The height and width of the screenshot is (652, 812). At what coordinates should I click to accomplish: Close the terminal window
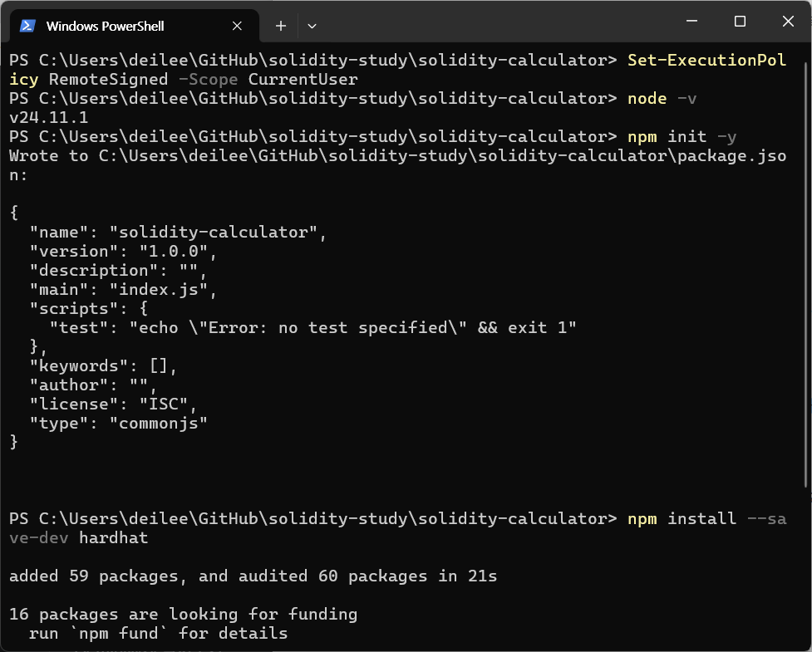788,22
